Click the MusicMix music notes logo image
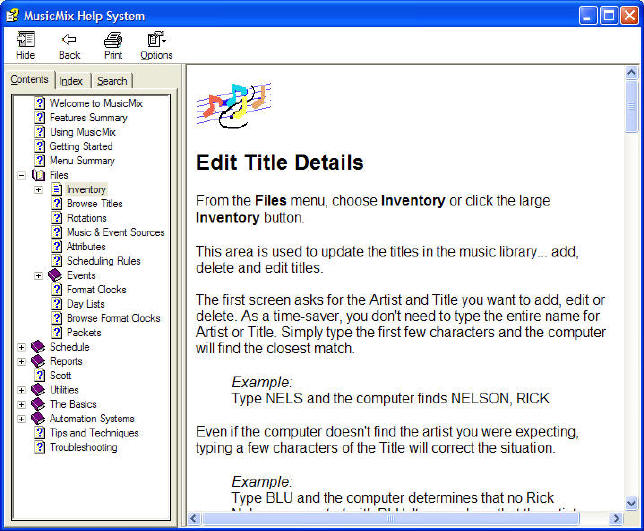 tap(234, 105)
